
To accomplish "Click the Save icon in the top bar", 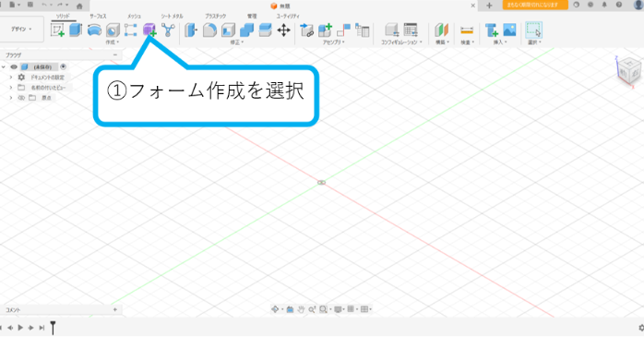I will click(30, 5).
